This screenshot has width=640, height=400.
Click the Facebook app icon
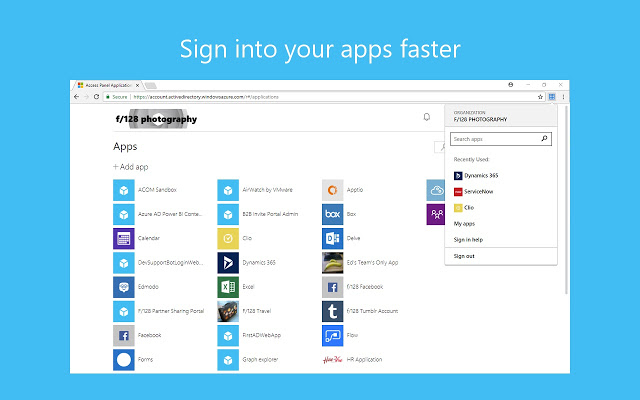[x=124, y=336]
